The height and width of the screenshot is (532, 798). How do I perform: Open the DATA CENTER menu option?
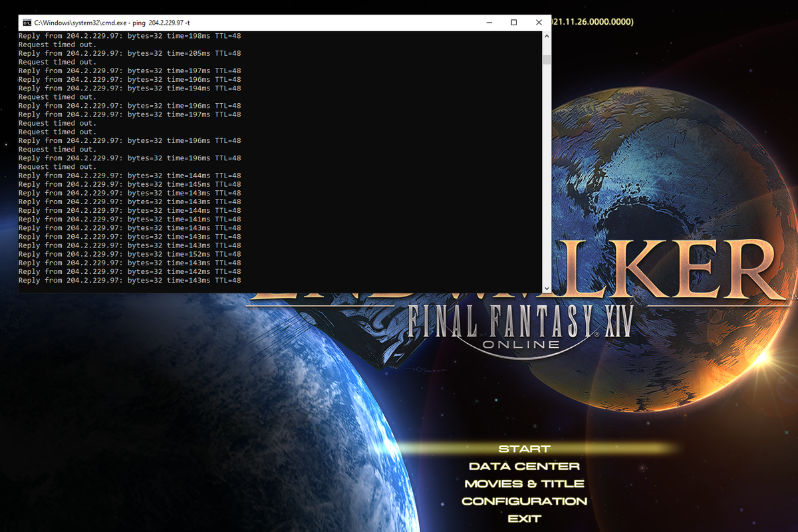[x=524, y=466]
